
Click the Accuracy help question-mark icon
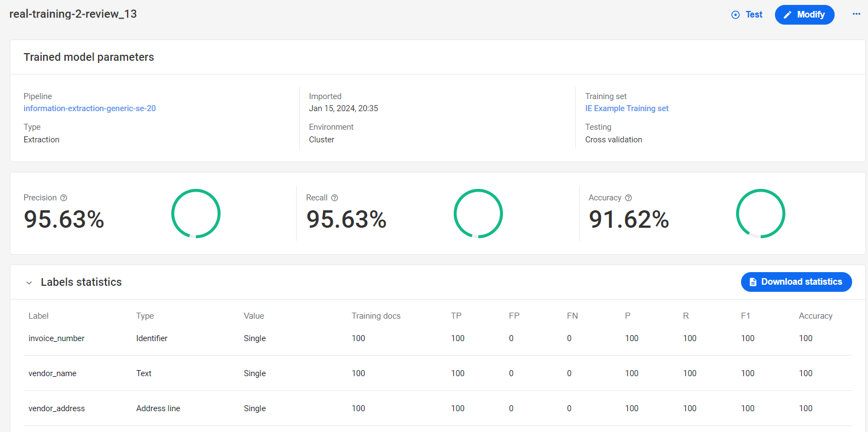point(628,198)
